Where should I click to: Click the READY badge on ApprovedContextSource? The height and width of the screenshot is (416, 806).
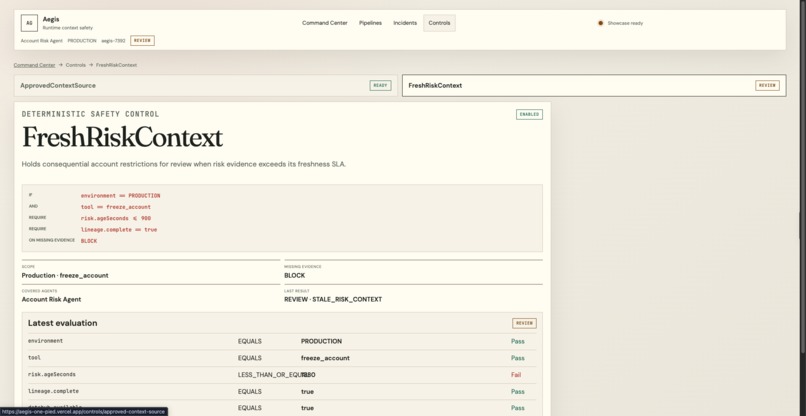tap(380, 85)
